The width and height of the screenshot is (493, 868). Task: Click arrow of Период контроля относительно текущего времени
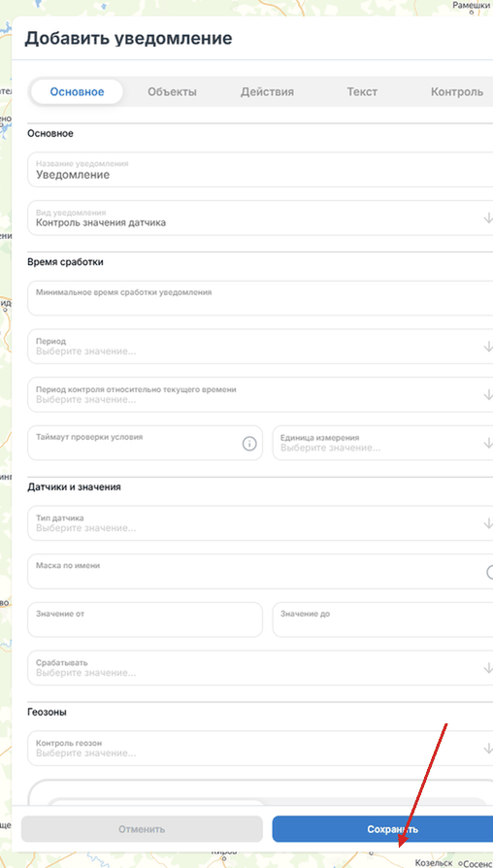[x=487, y=395]
